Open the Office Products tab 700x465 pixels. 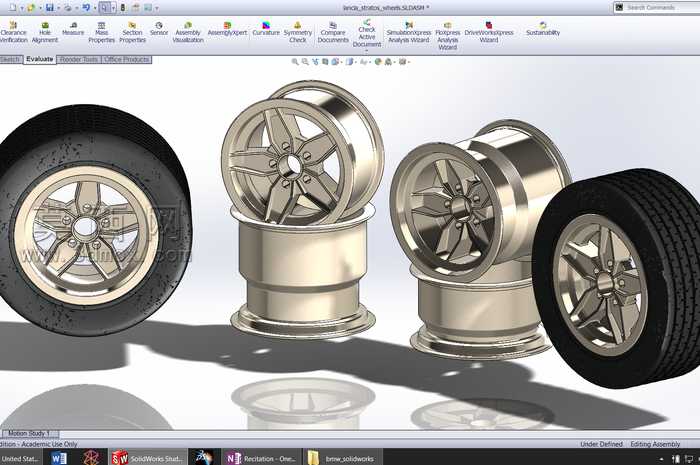127,59
